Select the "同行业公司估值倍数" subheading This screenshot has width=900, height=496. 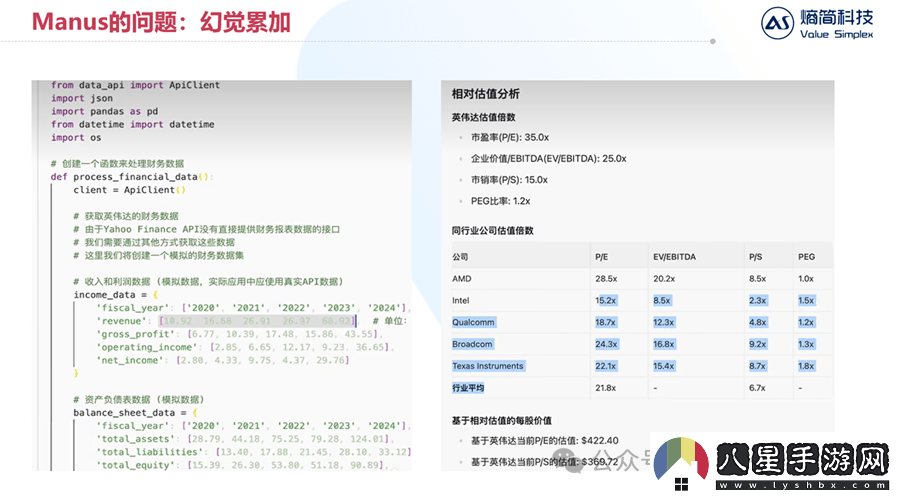(492, 231)
